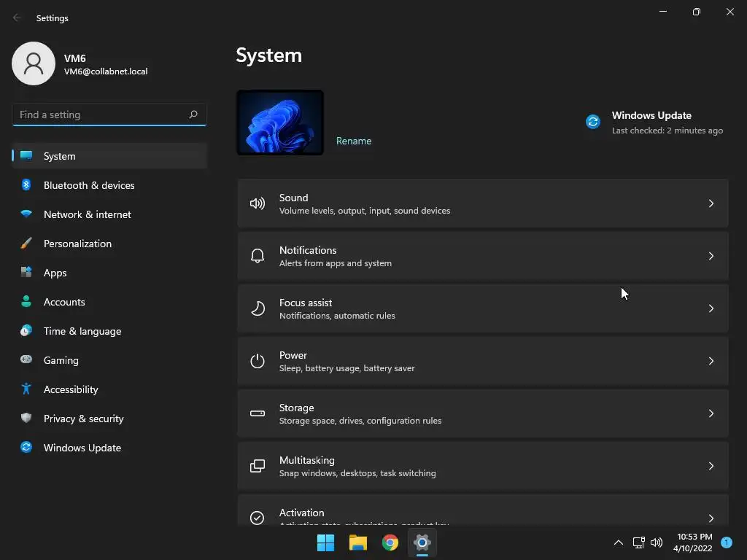Expand the Focus assist row chevron
Viewport: 747px width, 560px height.
[x=711, y=308]
